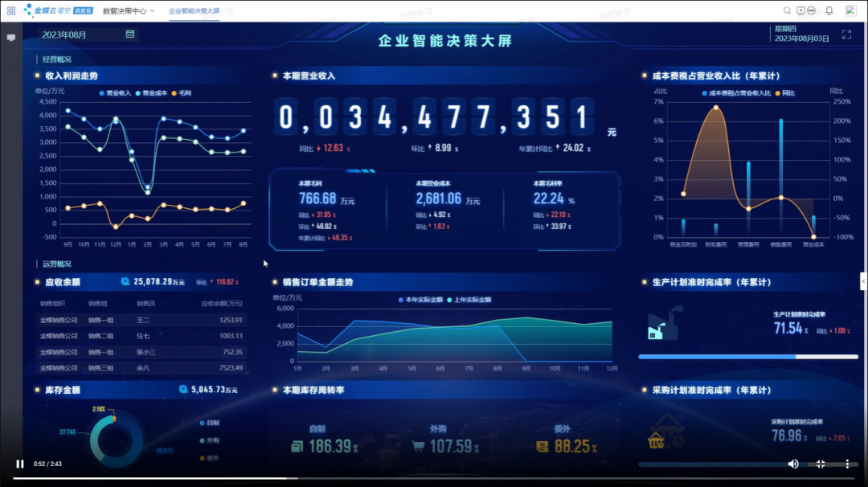Click the 销售组织 column header
The width and height of the screenshot is (868, 487).
pos(52,303)
